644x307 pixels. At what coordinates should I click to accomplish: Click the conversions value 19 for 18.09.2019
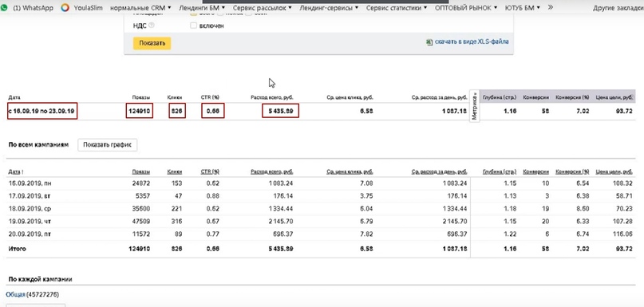coord(545,208)
